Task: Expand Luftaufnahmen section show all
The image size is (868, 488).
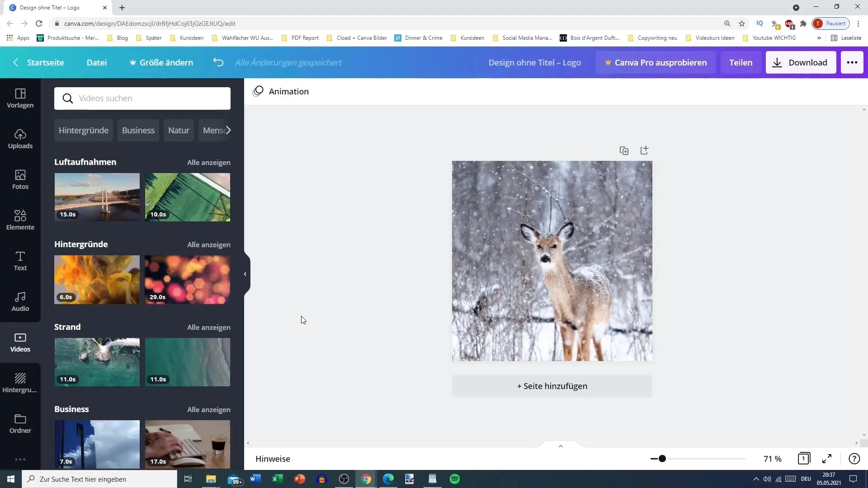Action: tap(209, 161)
